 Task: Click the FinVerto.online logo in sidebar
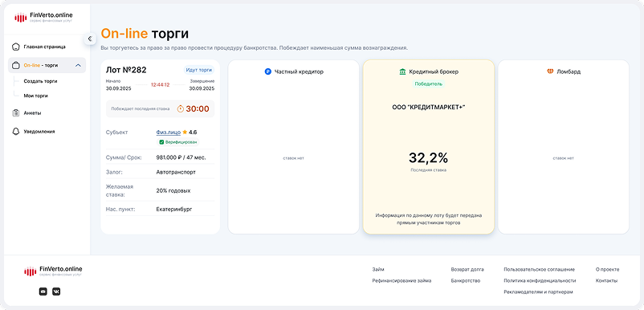pos(43,17)
